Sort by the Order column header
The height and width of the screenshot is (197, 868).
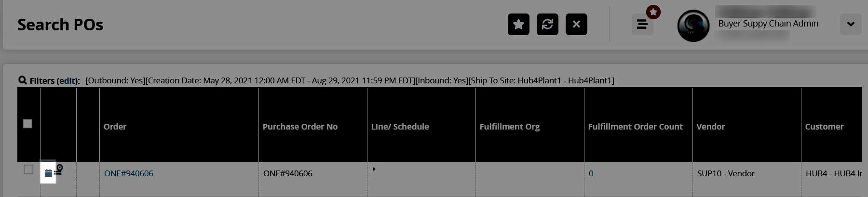(x=115, y=127)
